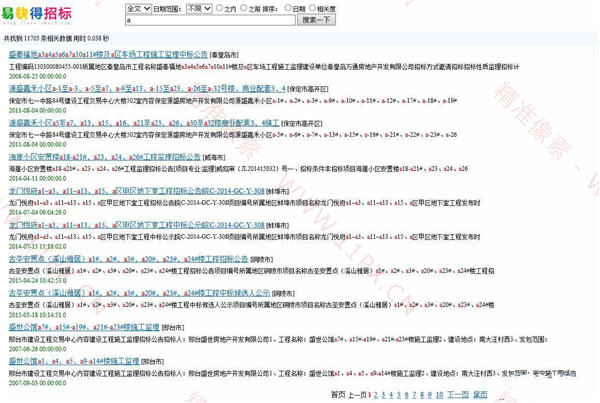Open the 全文 search scope dropdown

click(138, 8)
